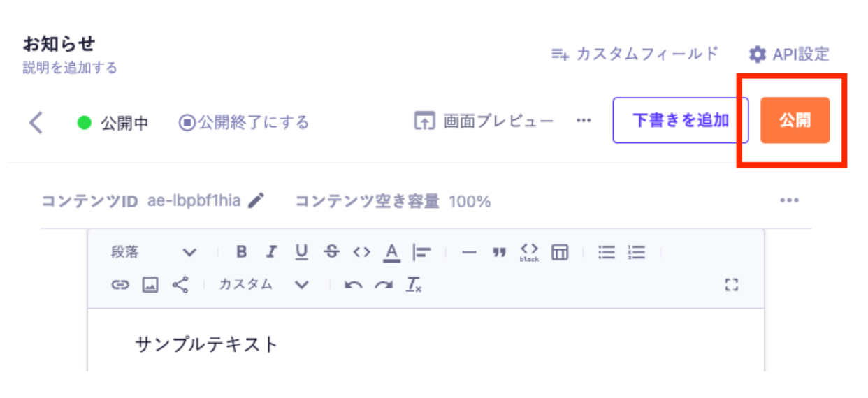Expand the editor to fullscreen
The height and width of the screenshot is (398, 868).
coord(732,285)
